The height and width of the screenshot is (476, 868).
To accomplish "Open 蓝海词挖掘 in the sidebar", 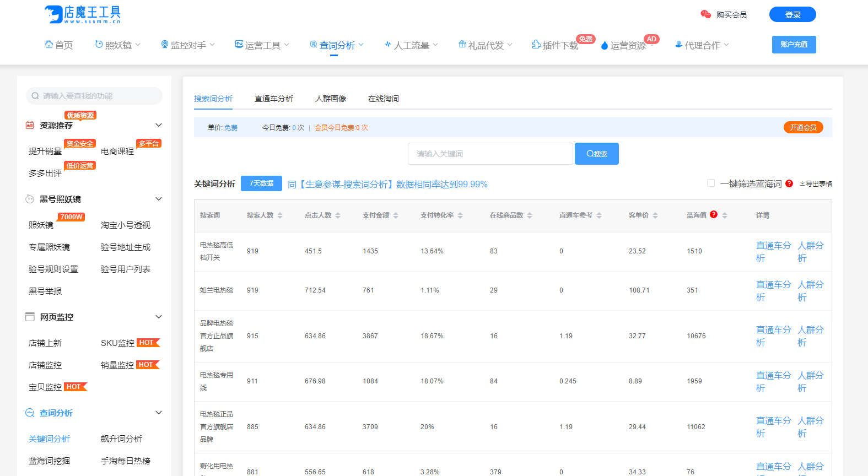I will point(49,461).
